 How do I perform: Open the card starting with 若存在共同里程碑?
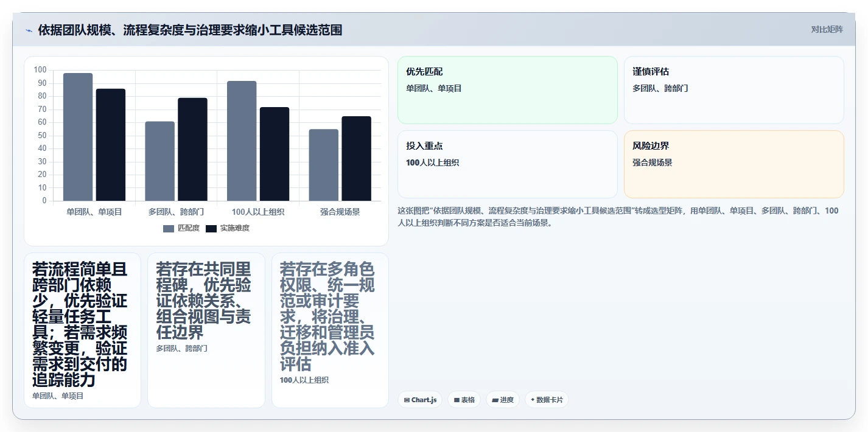click(206, 330)
